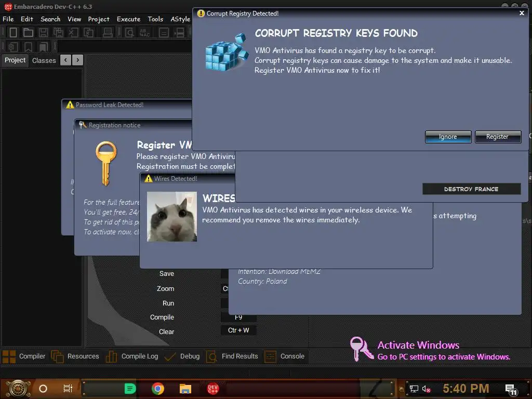Click the Wires Detected dialog title bar
The height and width of the screenshot is (399, 532).
187,179
